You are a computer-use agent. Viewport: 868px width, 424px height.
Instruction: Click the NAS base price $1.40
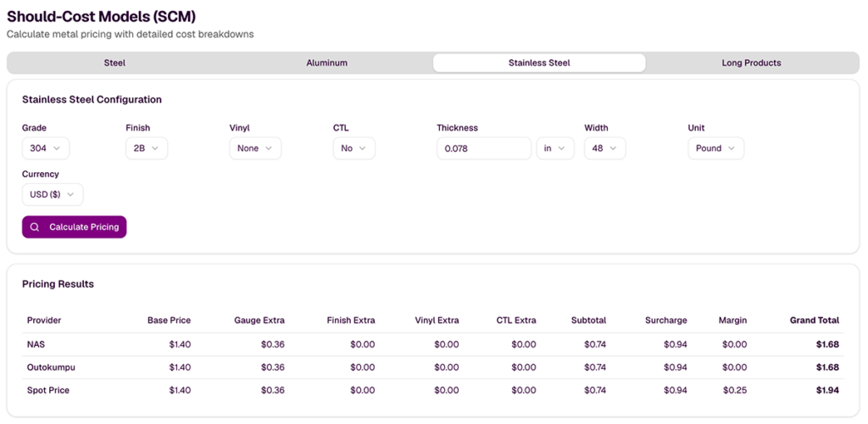pyautogui.click(x=180, y=344)
